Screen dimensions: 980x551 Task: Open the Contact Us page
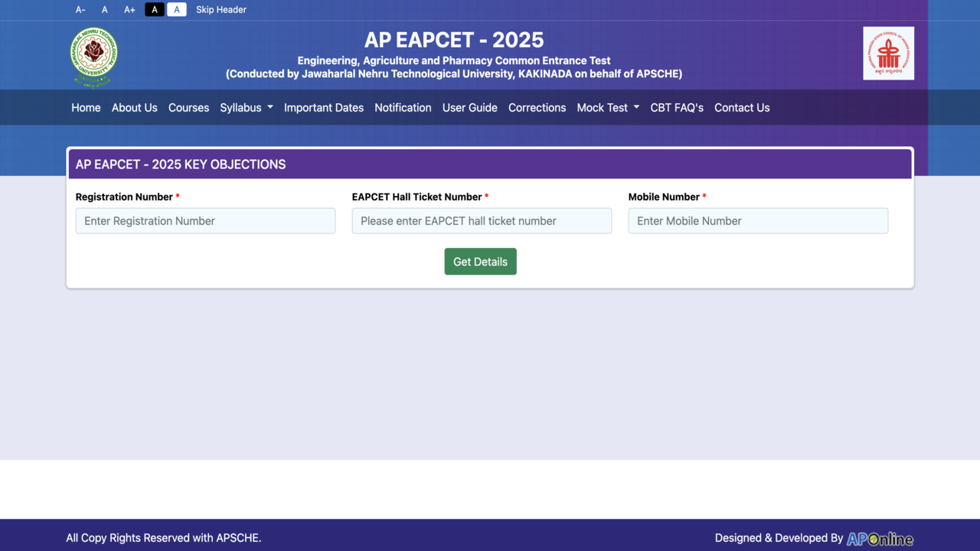pyautogui.click(x=742, y=108)
